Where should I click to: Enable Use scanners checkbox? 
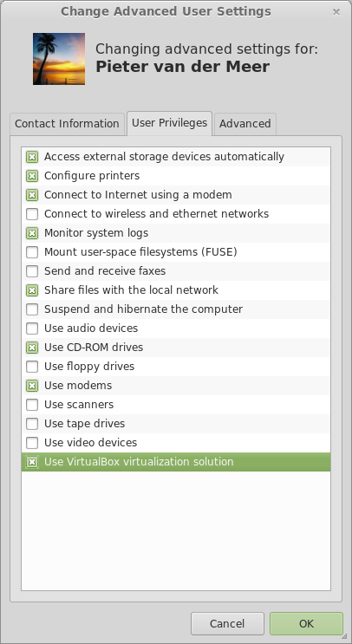(32, 405)
